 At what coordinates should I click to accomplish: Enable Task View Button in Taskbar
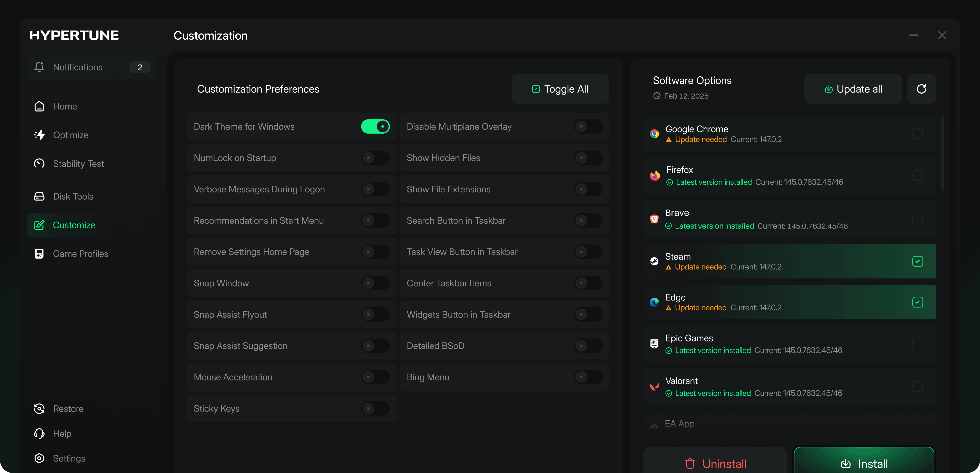pyautogui.click(x=588, y=252)
